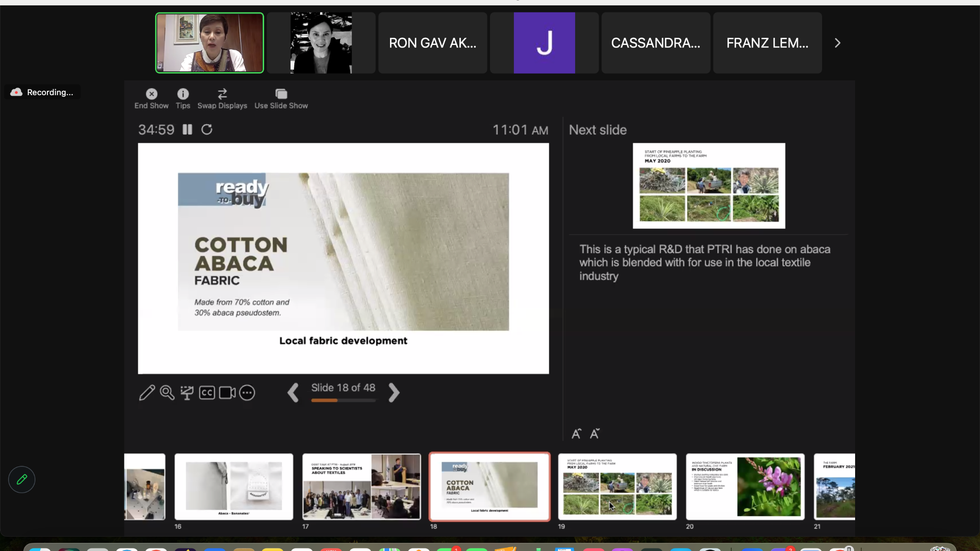The height and width of the screenshot is (551, 980).
Task: Reset the presentation timer
Action: click(x=207, y=130)
